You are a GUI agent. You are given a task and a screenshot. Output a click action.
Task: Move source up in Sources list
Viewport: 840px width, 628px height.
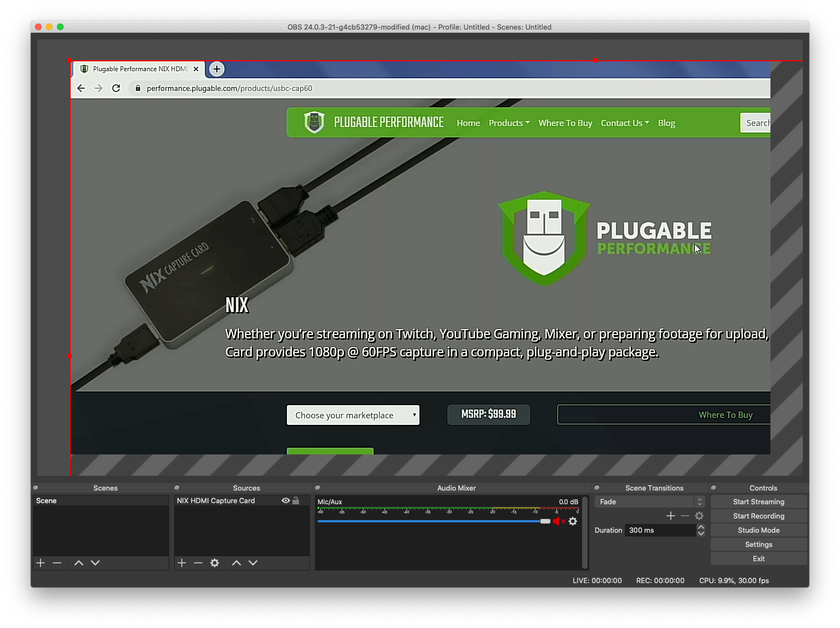tap(237, 563)
